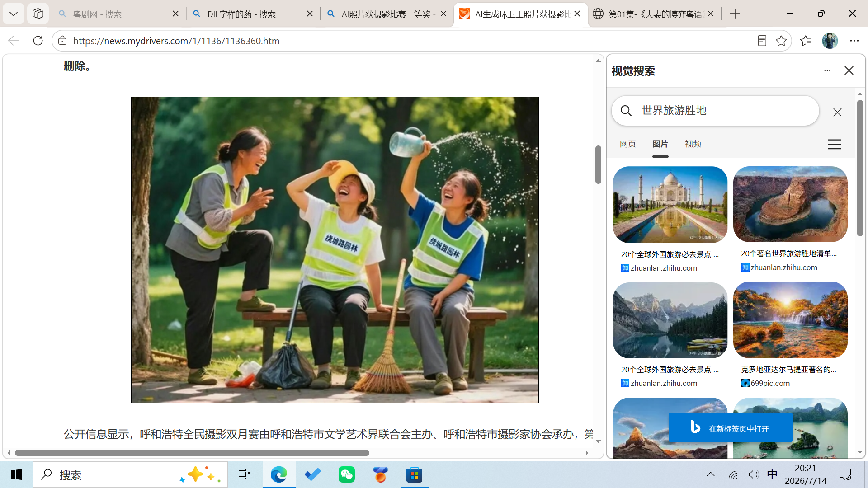Click the visual search box with 世界旅游胜地
Image resolution: width=868 pixels, height=488 pixels.
(715, 111)
